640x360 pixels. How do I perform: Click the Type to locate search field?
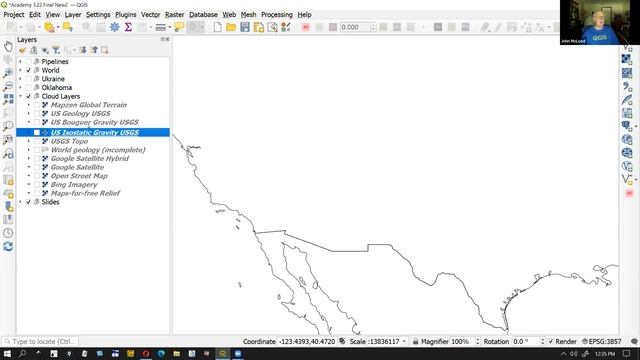click(40, 341)
